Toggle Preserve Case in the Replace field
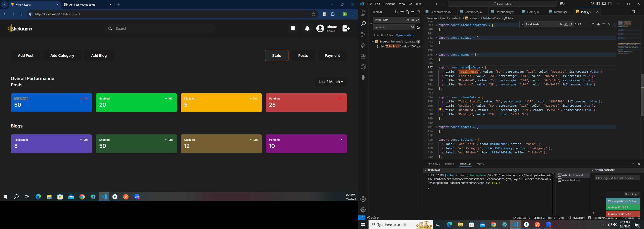Image resolution: width=644 pixels, height=229 pixels. 412,27
